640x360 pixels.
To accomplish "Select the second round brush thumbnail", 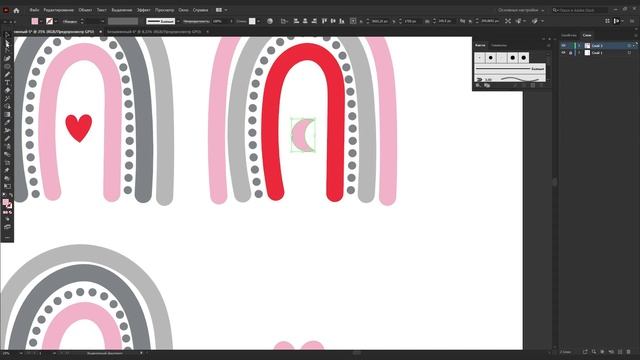I will point(491,58).
